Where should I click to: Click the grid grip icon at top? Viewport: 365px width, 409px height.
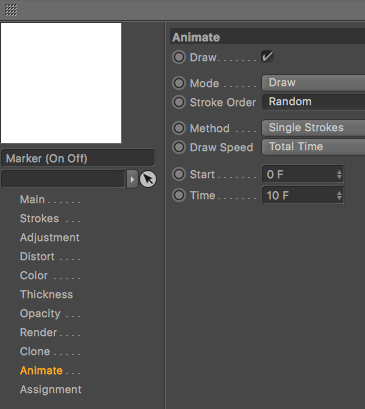tap(11, 10)
